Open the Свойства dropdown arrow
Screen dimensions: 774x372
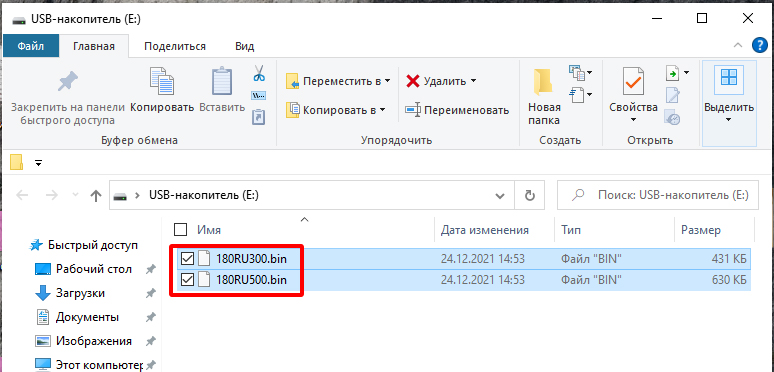(633, 119)
